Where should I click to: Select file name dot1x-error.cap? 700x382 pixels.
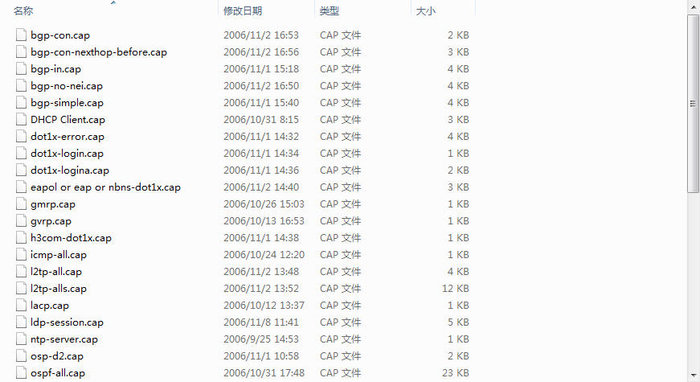pos(67,137)
